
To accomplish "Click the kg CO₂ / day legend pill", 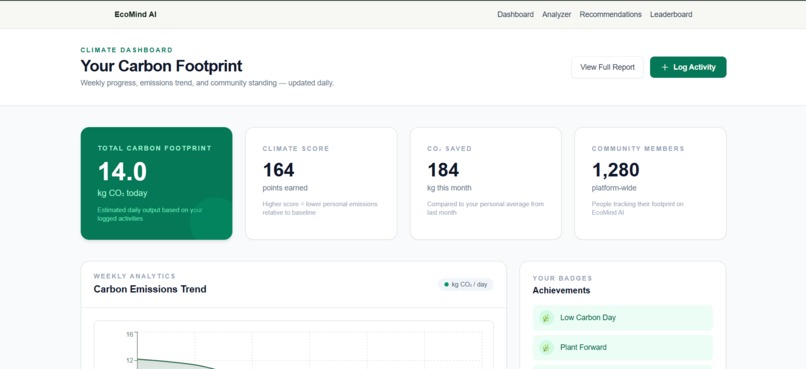I will pos(465,284).
